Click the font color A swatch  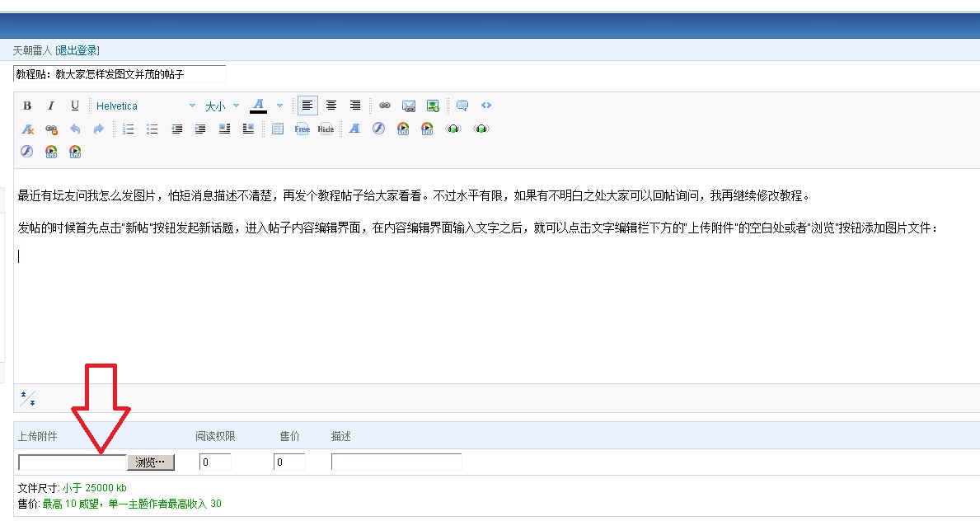(x=258, y=106)
